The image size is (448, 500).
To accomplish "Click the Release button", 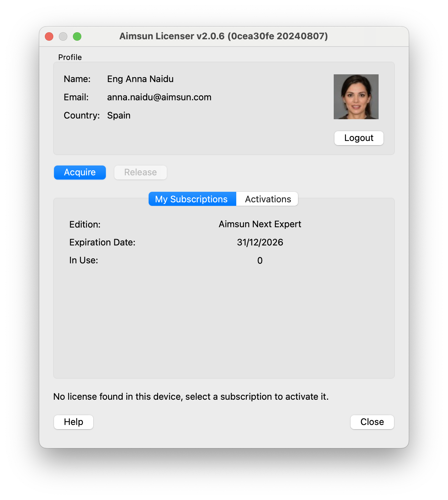I will 140,172.
